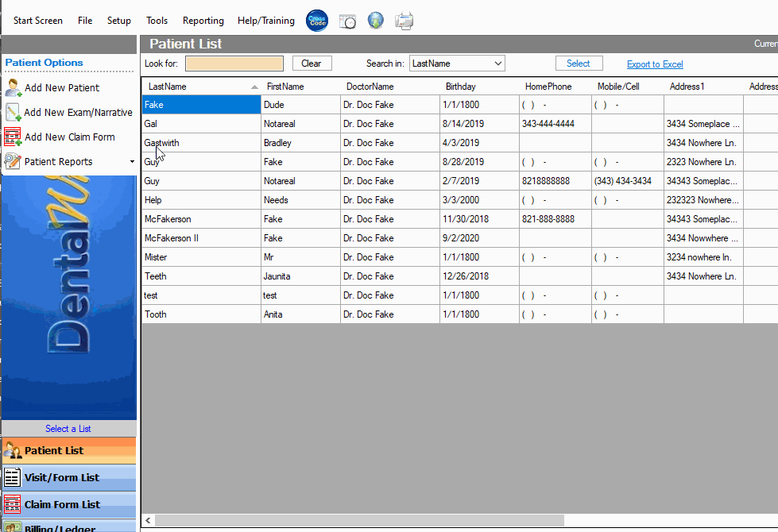Open the Reporting menu
The height and width of the screenshot is (532, 778).
[203, 21]
